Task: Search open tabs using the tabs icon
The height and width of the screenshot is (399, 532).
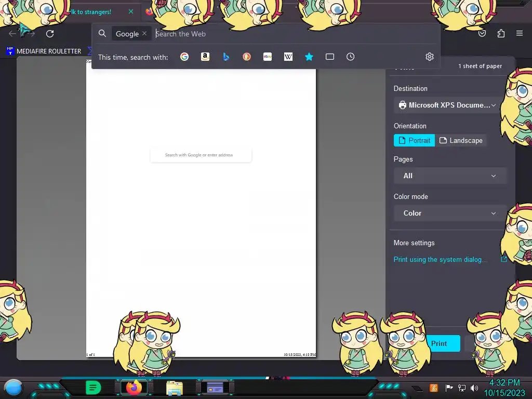Action: tap(330, 57)
